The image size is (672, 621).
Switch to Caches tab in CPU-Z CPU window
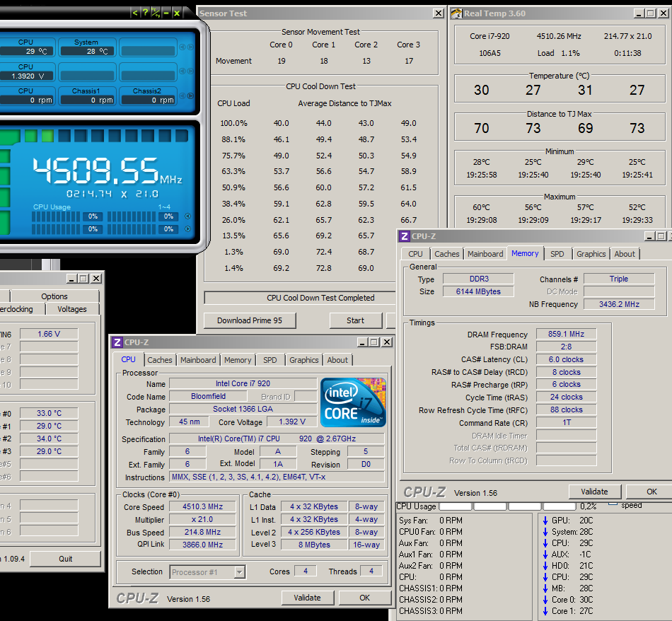click(x=159, y=361)
